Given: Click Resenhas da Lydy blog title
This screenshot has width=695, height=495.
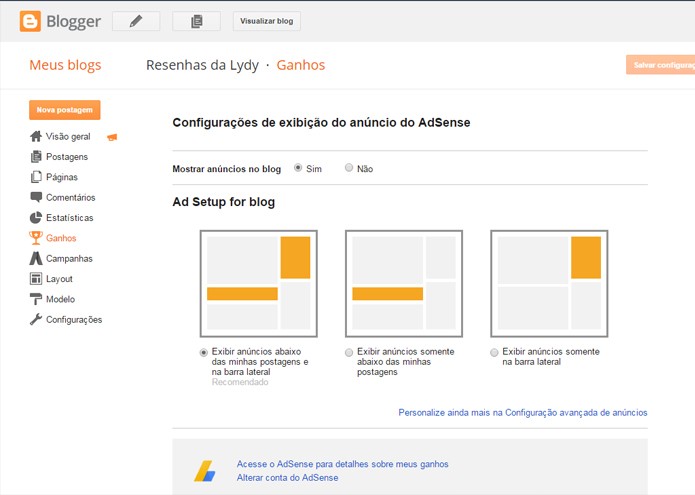Looking at the screenshot, I should pos(203,65).
